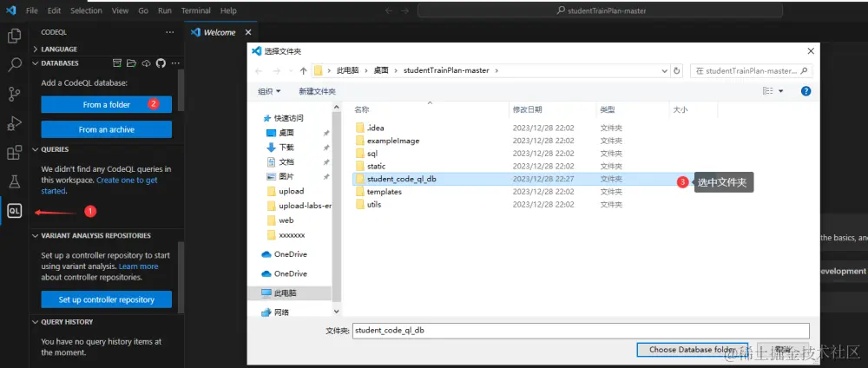Open the Explorer view in activity bar
Screen dimensions: 868x368
(x=15, y=36)
